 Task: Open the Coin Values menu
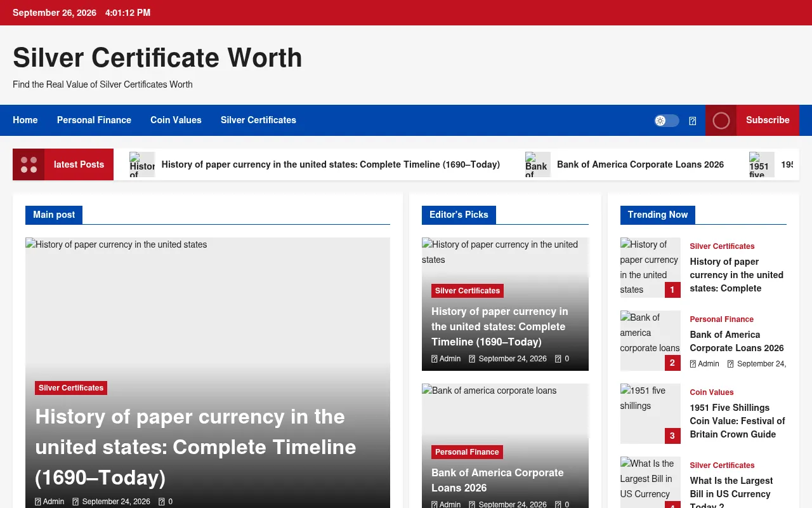click(176, 120)
